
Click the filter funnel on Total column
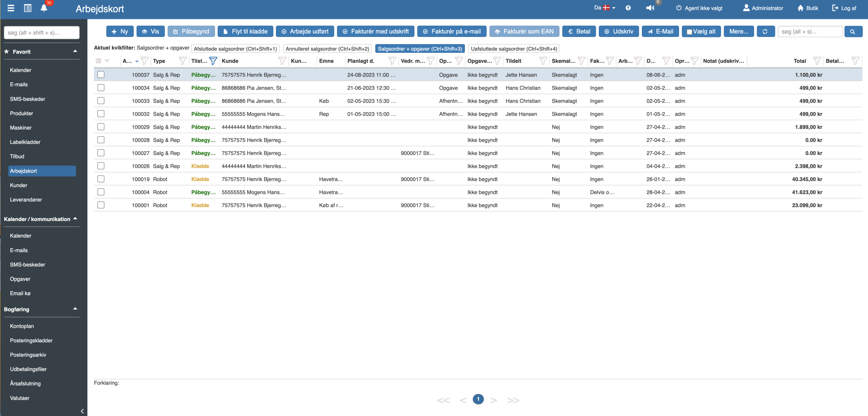click(x=817, y=61)
